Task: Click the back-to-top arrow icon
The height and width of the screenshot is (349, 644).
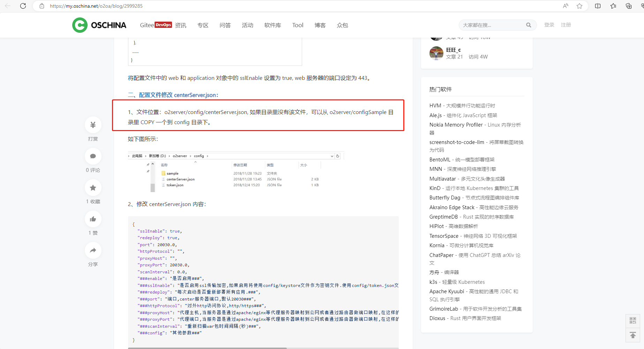Action: (x=632, y=335)
